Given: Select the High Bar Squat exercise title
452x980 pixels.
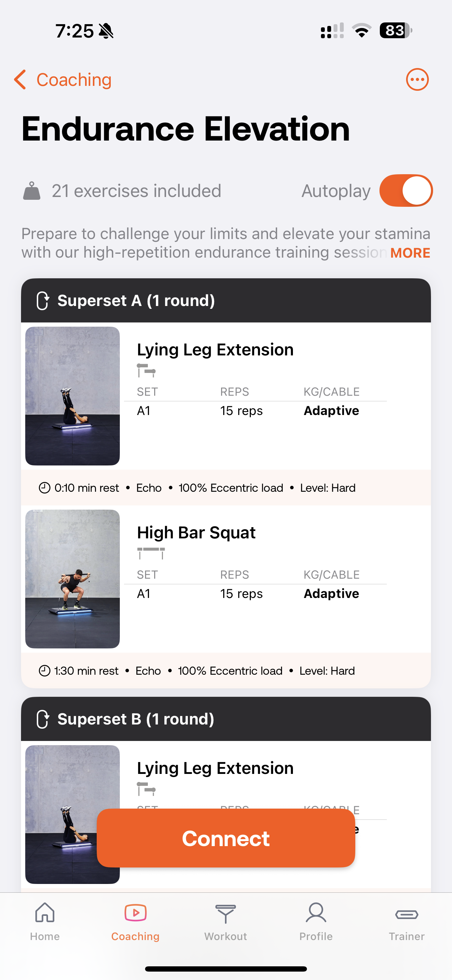Looking at the screenshot, I should pyautogui.click(x=196, y=533).
